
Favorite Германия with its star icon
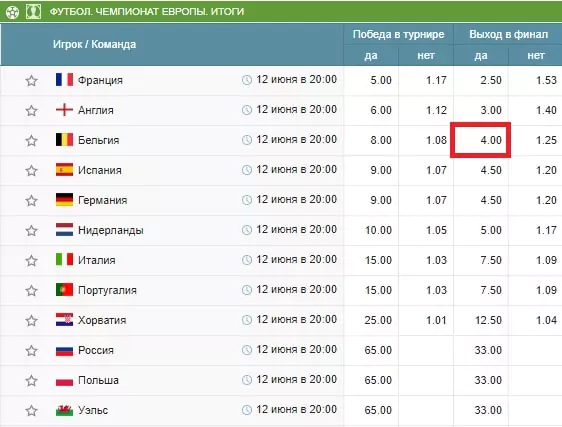click(32, 200)
